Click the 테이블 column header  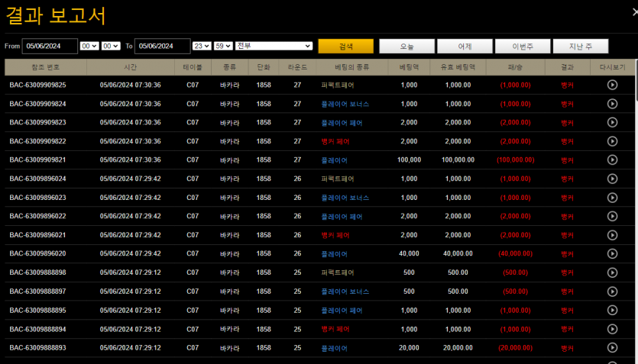click(193, 67)
